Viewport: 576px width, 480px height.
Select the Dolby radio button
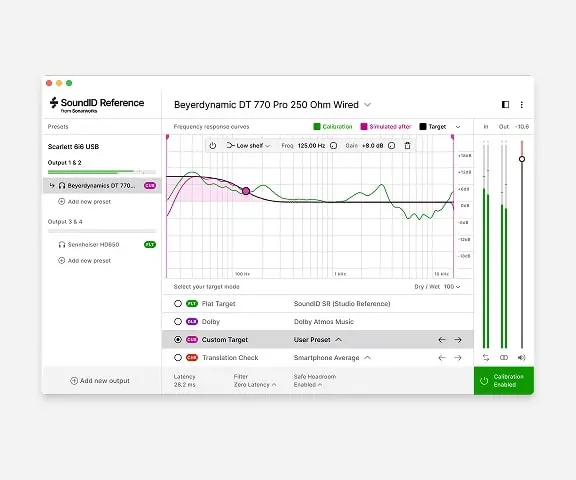click(178, 322)
